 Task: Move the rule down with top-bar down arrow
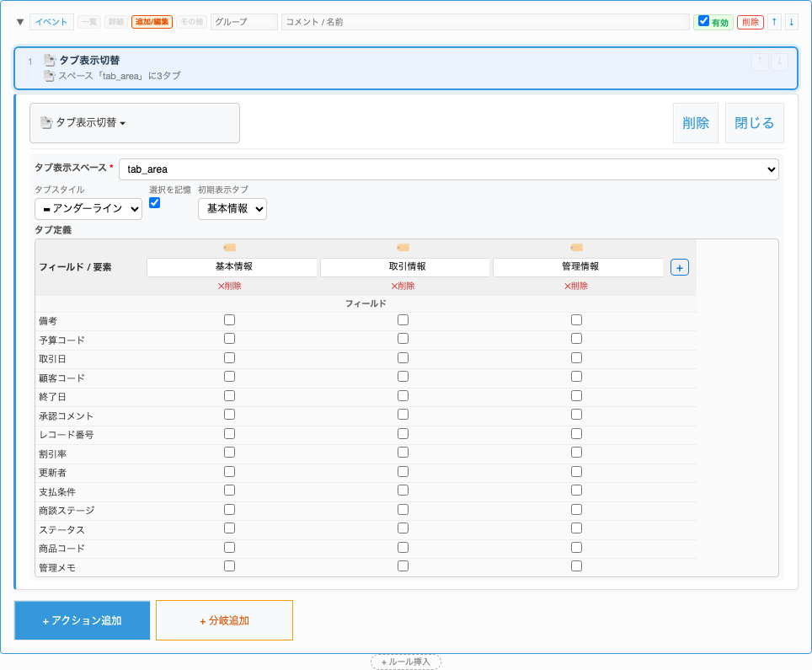coord(792,22)
